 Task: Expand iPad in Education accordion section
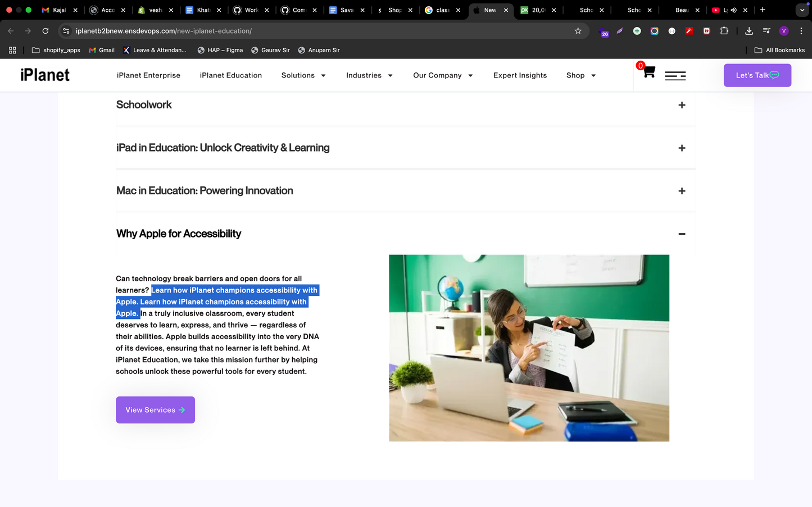406,148
